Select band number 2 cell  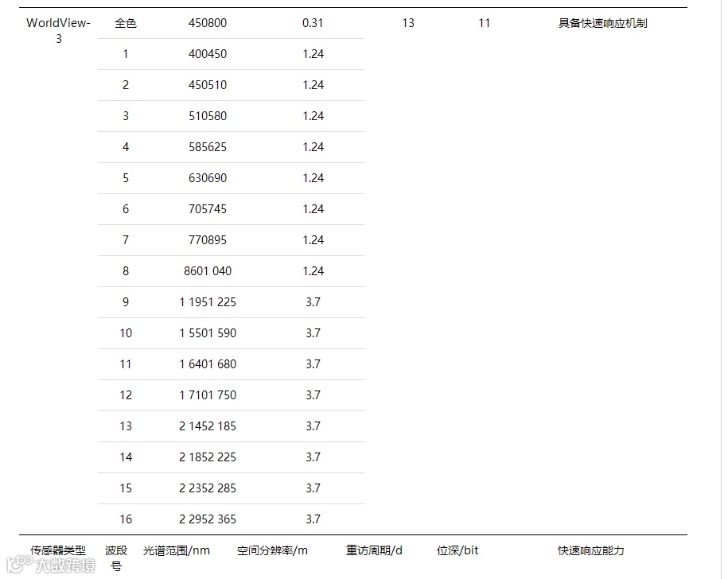[126, 85]
